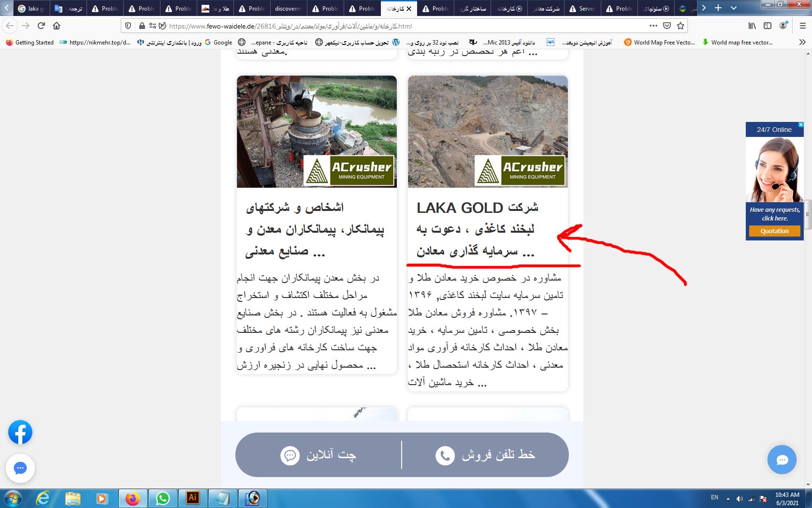Launch Internet Explorer from taskbar
The height and width of the screenshot is (508, 812).
tap(43, 498)
